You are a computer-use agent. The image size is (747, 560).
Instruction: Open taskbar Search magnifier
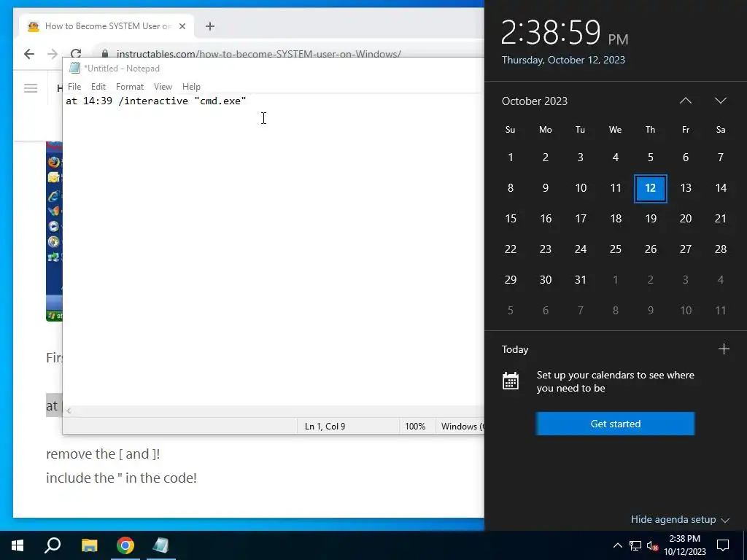[53, 545]
